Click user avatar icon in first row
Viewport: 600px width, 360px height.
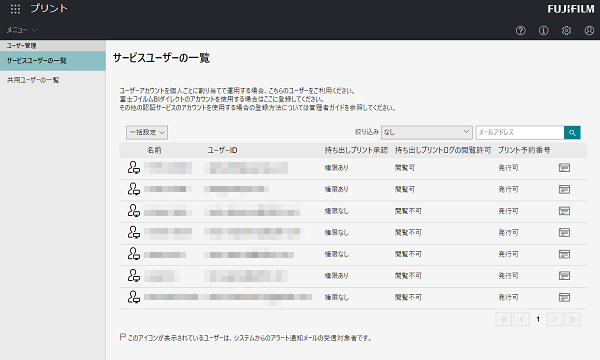(x=134, y=168)
